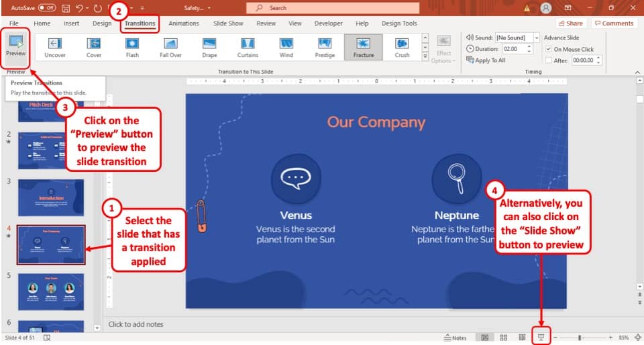Open the View tab
The height and width of the screenshot is (345, 644).
[295, 23]
